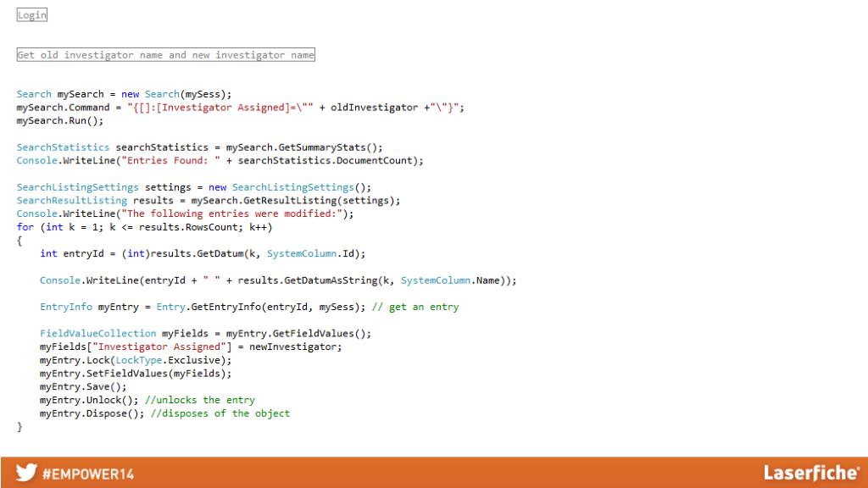868x488 pixels.
Task: Click the for loop header line
Action: tap(144, 227)
